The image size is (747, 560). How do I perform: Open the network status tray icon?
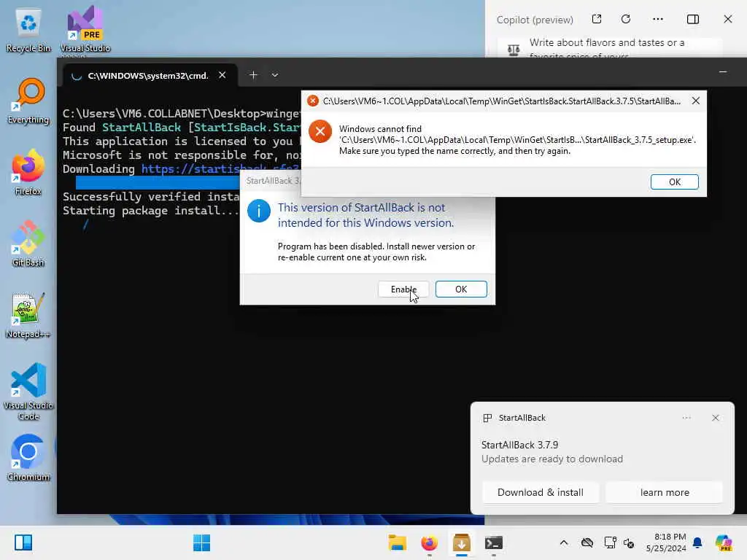(611, 542)
